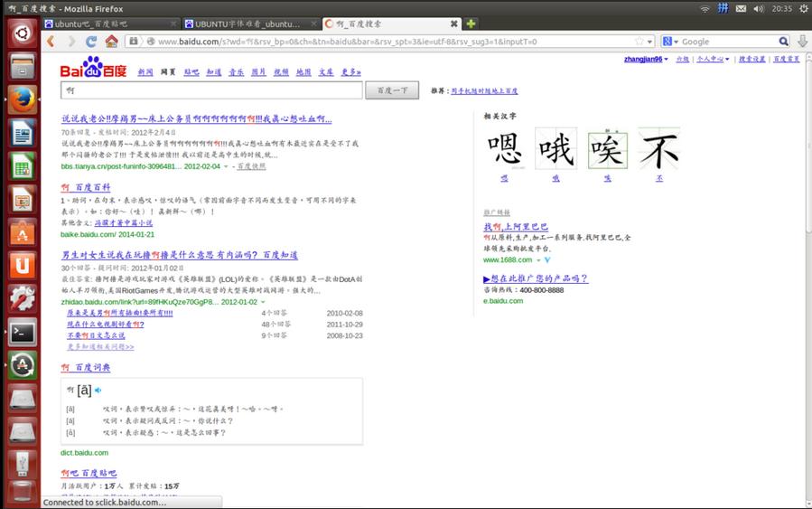
Task: Select the 百度搜索 tab
Action: point(391,24)
